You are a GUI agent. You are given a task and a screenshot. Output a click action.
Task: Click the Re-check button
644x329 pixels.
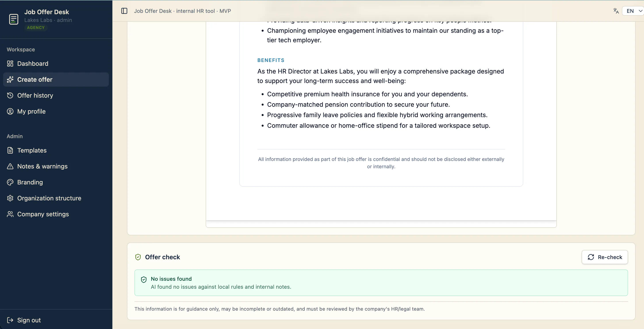coord(604,257)
